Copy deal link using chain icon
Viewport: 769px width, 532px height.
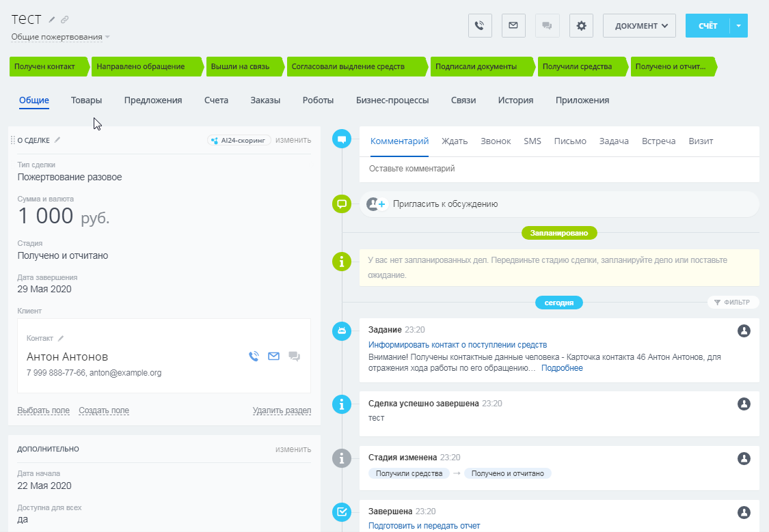pos(65,20)
